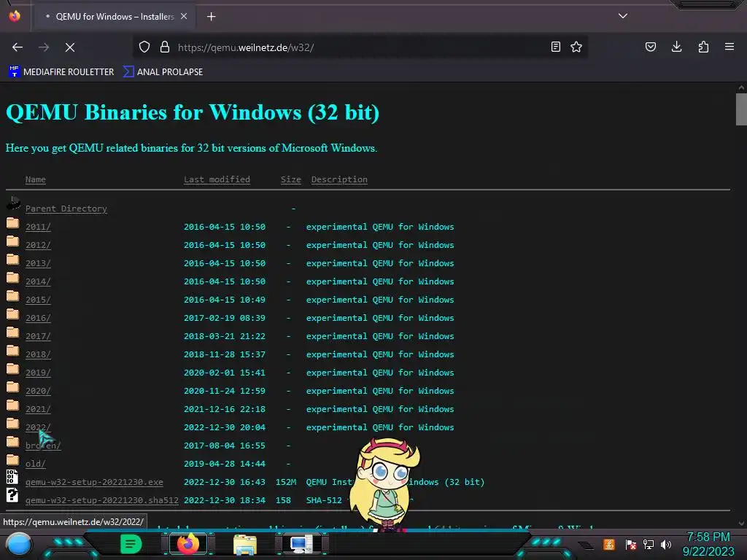Open the 2014/ folder
This screenshot has height=560, width=747.
click(x=38, y=282)
